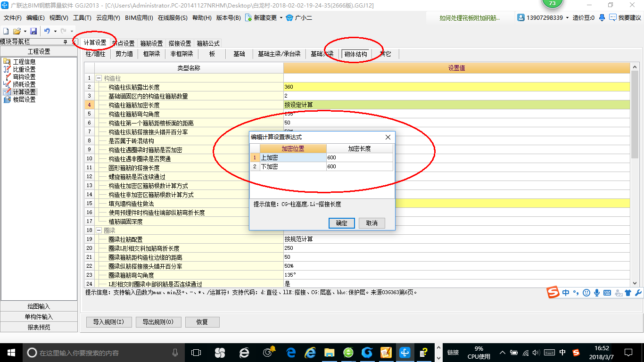Click the Glodon GGJ app icon on taskbar

click(x=405, y=352)
